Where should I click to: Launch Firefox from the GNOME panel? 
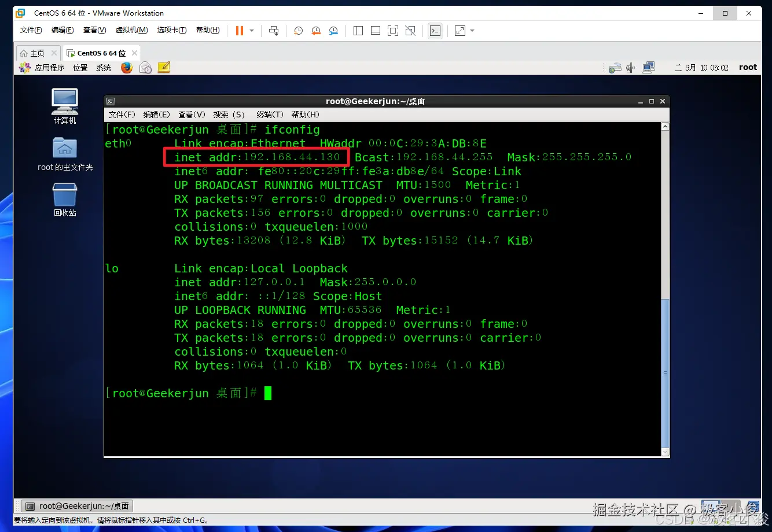(x=127, y=68)
